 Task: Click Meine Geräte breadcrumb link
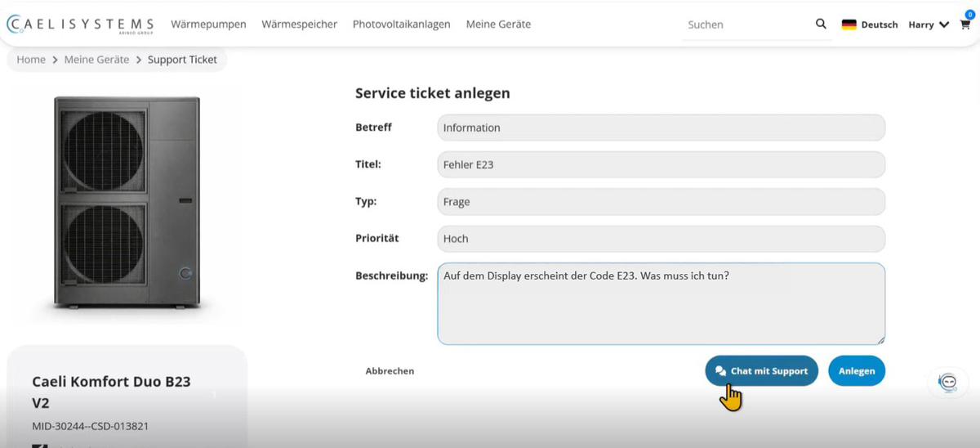96,60
